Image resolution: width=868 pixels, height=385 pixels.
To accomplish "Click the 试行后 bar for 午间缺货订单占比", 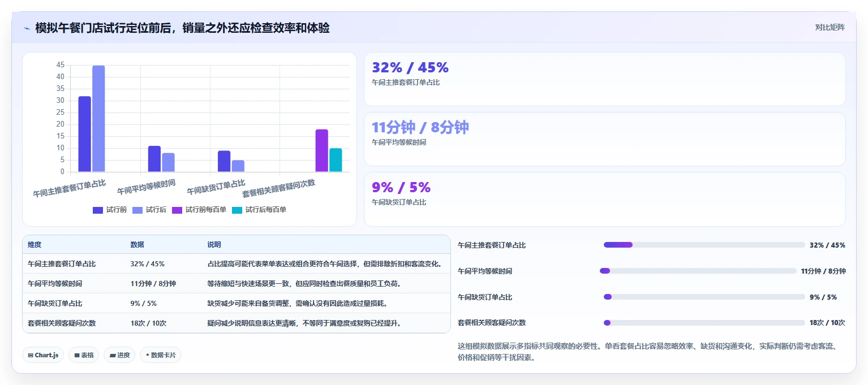I will coord(238,166).
